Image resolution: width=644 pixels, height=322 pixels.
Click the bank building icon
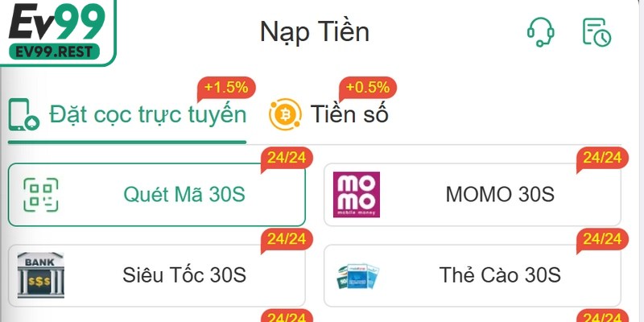[x=39, y=275]
